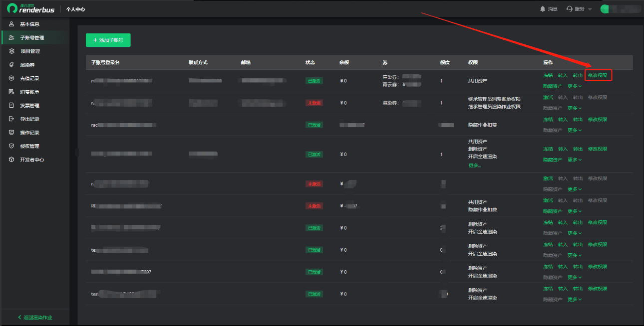The width and height of the screenshot is (644, 326).
Task: Click the 导出记录 export icon in sidebar
Action: click(11, 119)
